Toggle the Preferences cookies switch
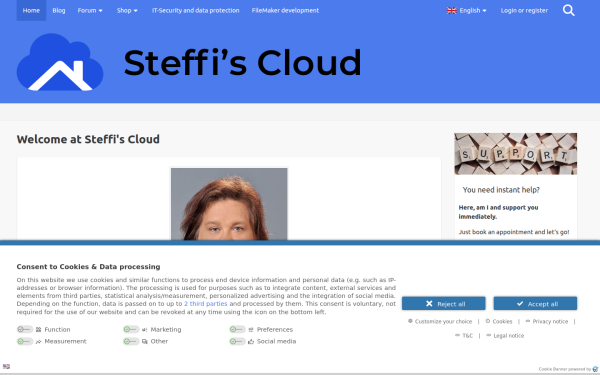 238,329
